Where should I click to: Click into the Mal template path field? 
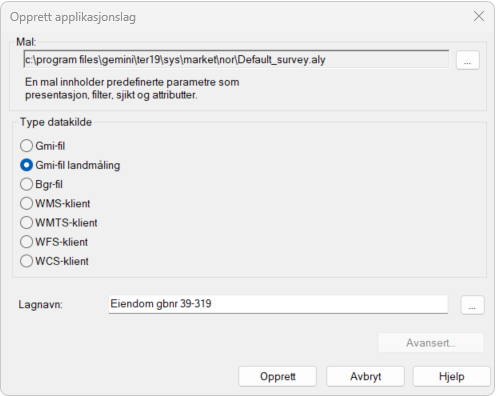(x=236, y=59)
